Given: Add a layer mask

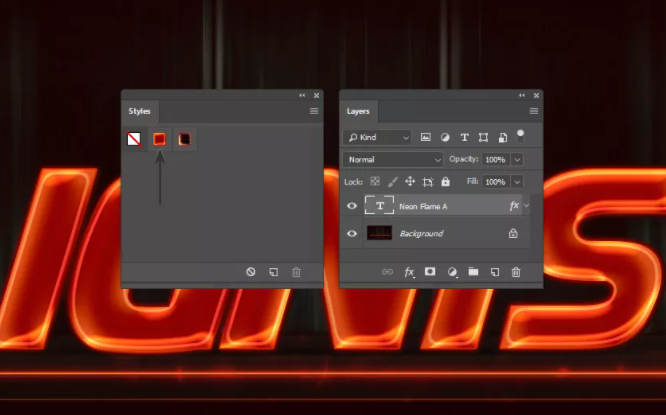Looking at the screenshot, I should [430, 271].
